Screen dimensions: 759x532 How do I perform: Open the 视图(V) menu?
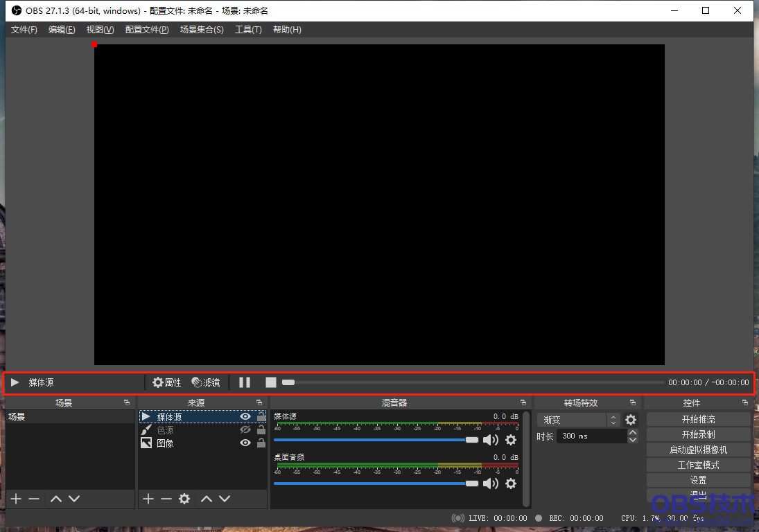coord(101,30)
